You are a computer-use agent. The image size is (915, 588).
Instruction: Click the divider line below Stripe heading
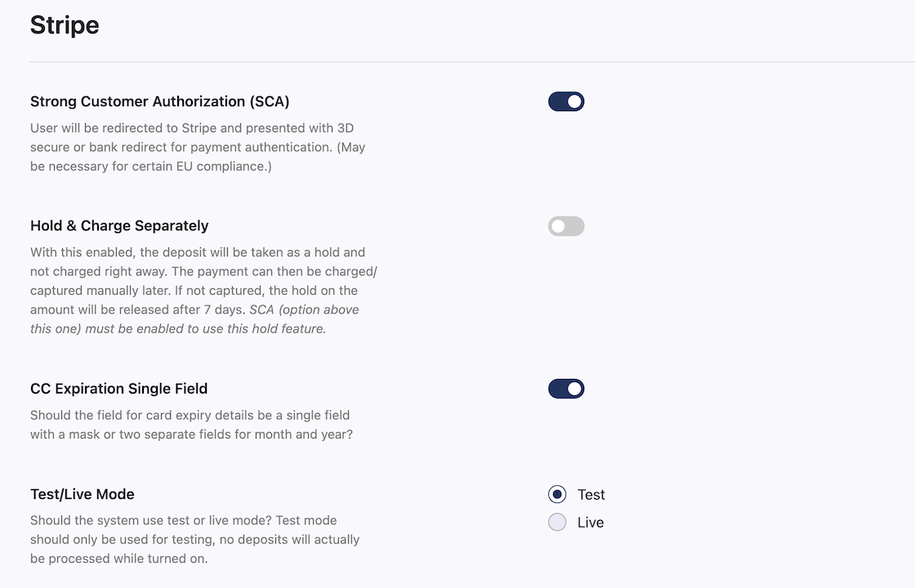(473, 62)
